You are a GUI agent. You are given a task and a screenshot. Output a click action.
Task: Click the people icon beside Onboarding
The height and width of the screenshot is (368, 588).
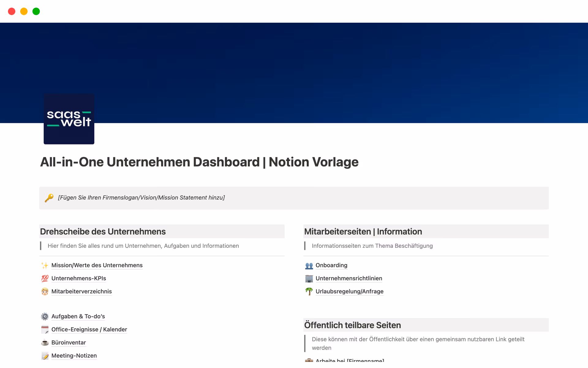pos(309,266)
